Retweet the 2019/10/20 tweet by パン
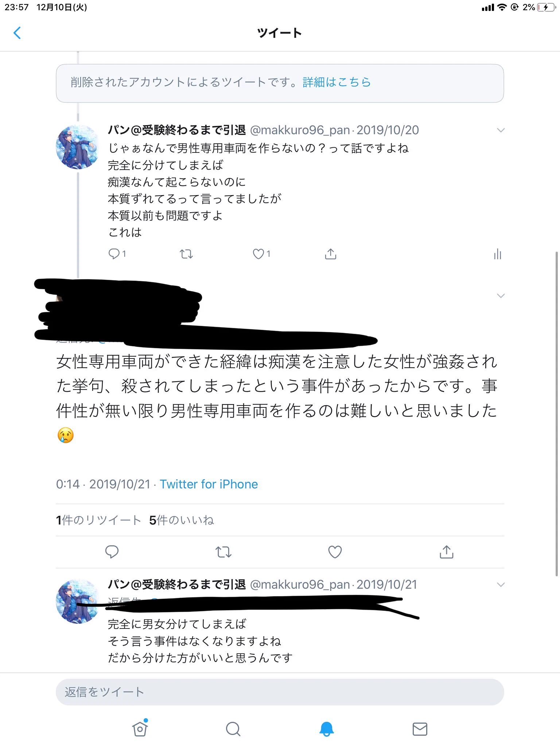Viewport: 560px width, 747px height. point(186,254)
